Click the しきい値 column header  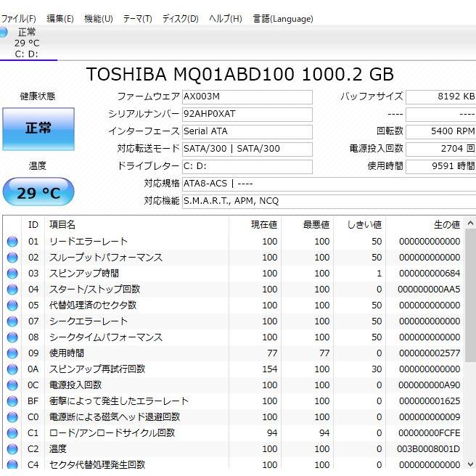359,225
